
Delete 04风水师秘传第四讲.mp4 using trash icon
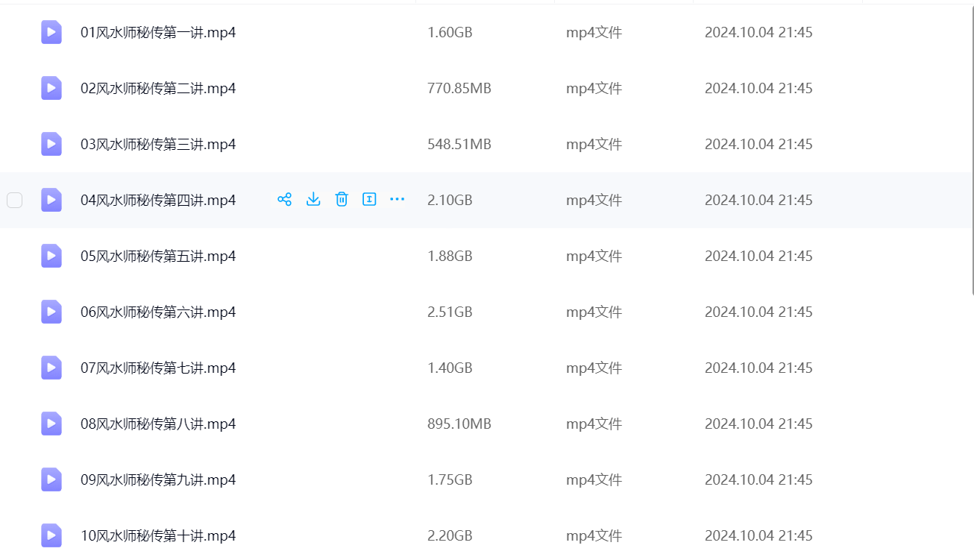[342, 199]
